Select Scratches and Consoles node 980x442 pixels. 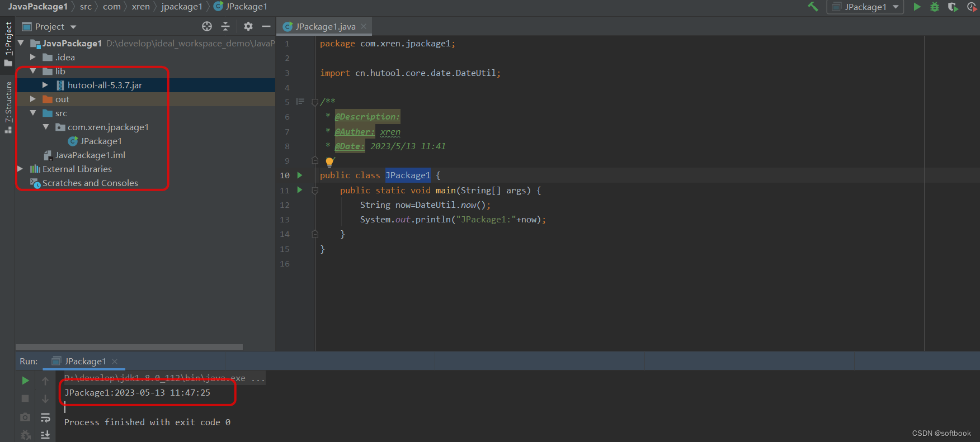[90, 183]
